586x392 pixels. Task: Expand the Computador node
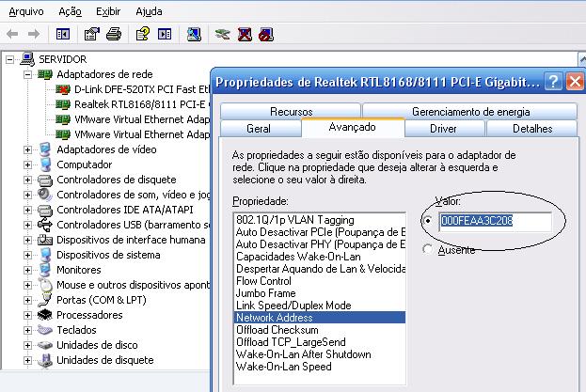pyautogui.click(x=27, y=165)
